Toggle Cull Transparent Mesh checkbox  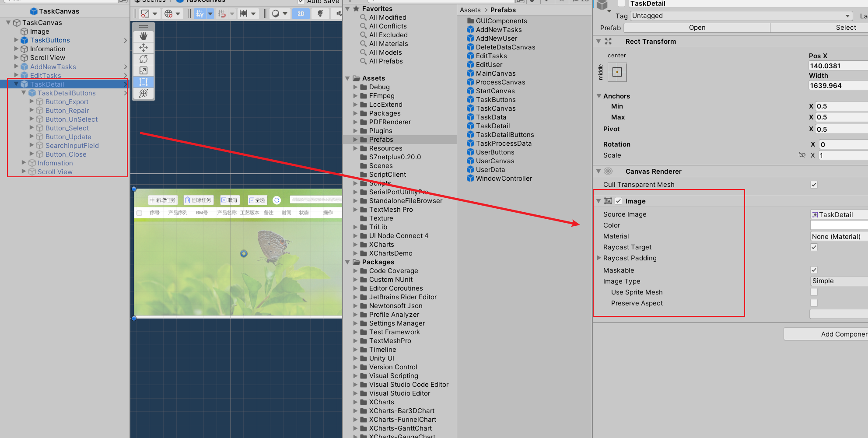click(814, 184)
